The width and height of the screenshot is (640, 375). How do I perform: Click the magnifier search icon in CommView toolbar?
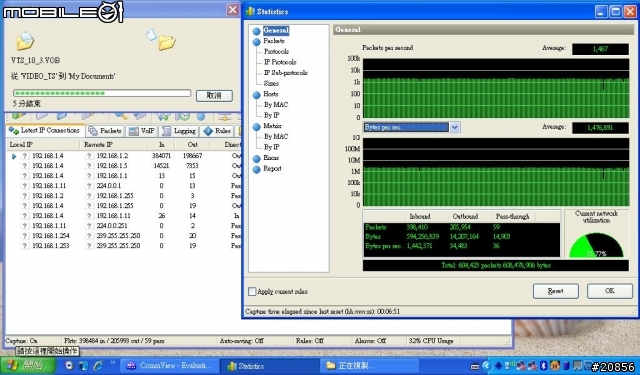120,117
